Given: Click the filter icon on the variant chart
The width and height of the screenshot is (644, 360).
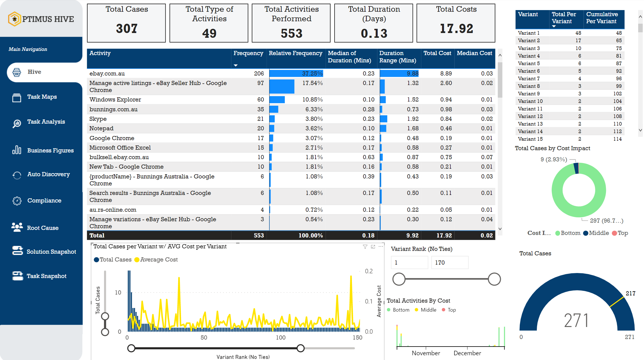Looking at the screenshot, I should pyautogui.click(x=365, y=246).
